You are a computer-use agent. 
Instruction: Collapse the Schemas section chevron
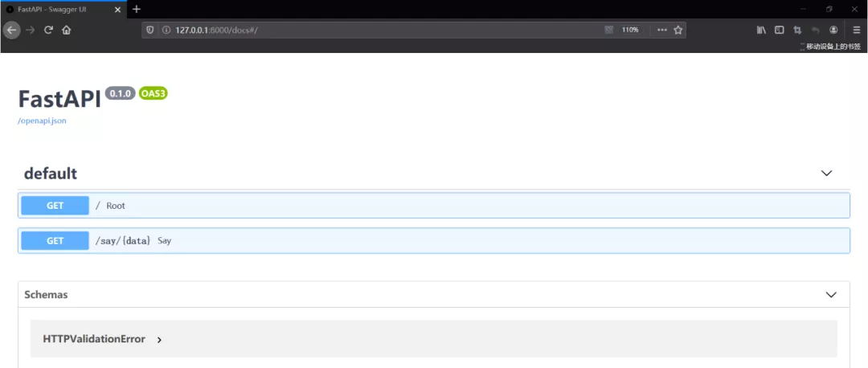tap(831, 294)
